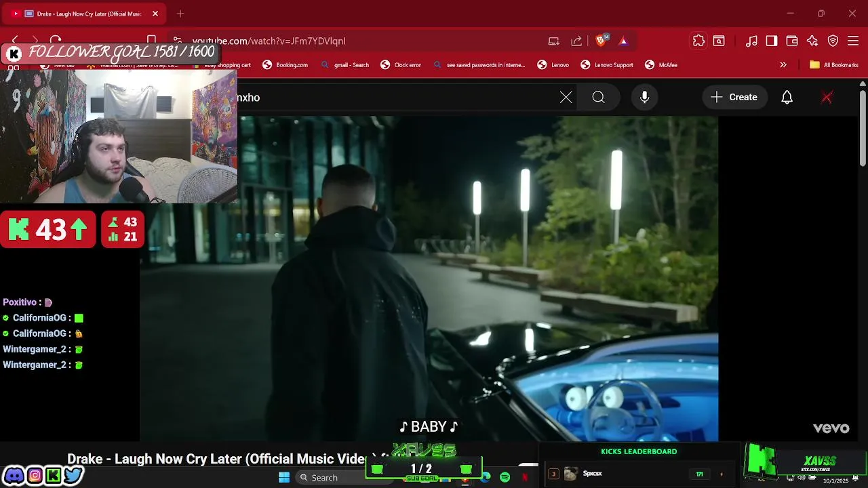Submit YouTube search with magnifier button

598,98
